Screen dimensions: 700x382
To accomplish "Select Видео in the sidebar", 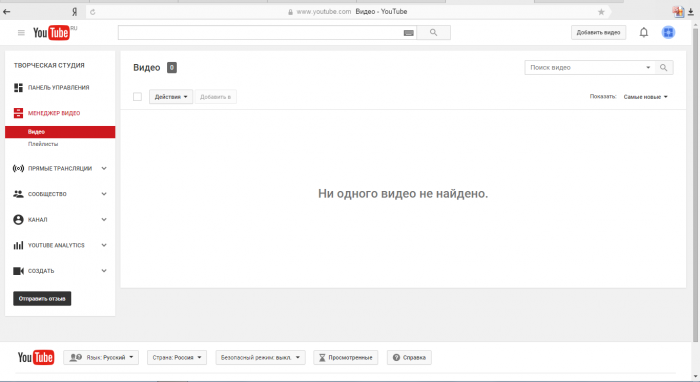I will [x=60, y=132].
